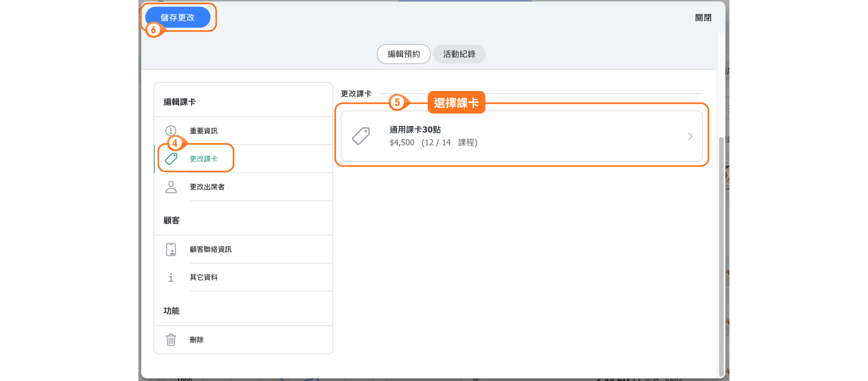This screenshot has height=381, width=868.
Task: Click the trash can icon for 刪除
Action: tap(171, 340)
